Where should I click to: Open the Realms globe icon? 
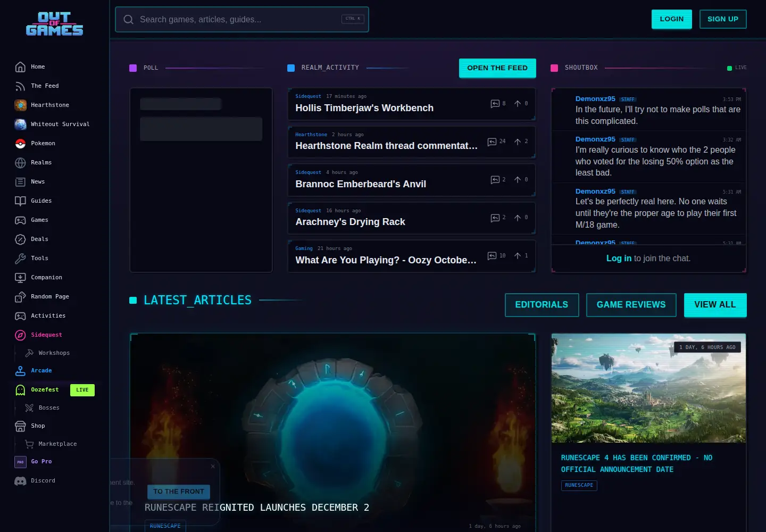[x=20, y=163]
